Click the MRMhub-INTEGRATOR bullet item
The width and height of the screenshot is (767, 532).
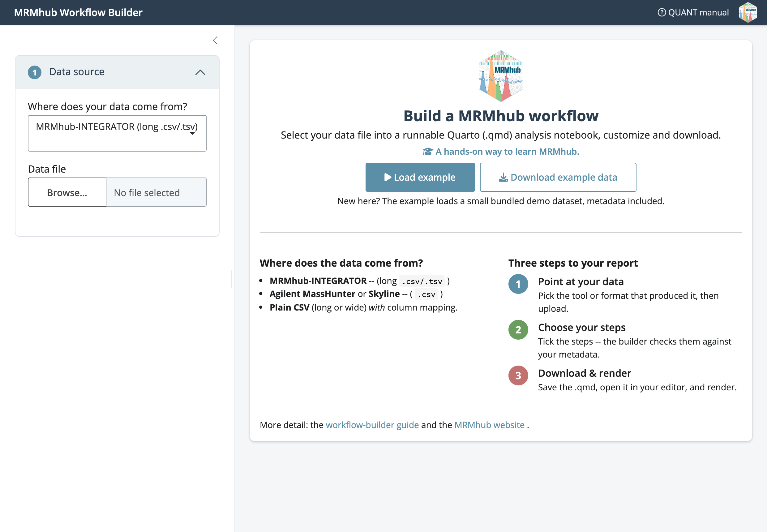coord(359,281)
